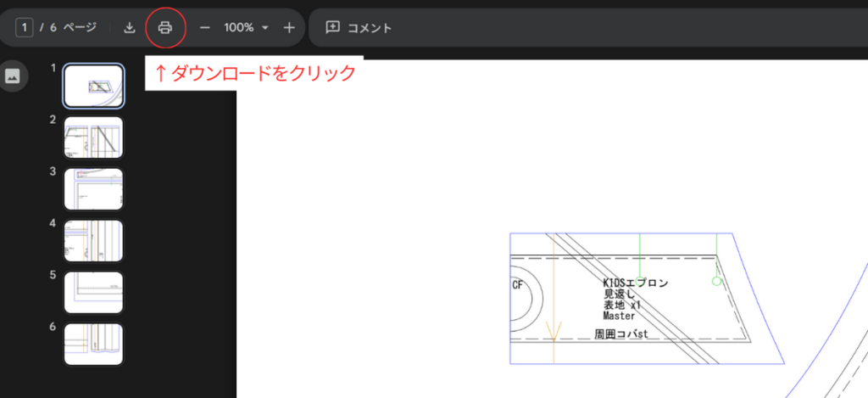
Task: Click the small green circle notch marker
Action: (716, 281)
